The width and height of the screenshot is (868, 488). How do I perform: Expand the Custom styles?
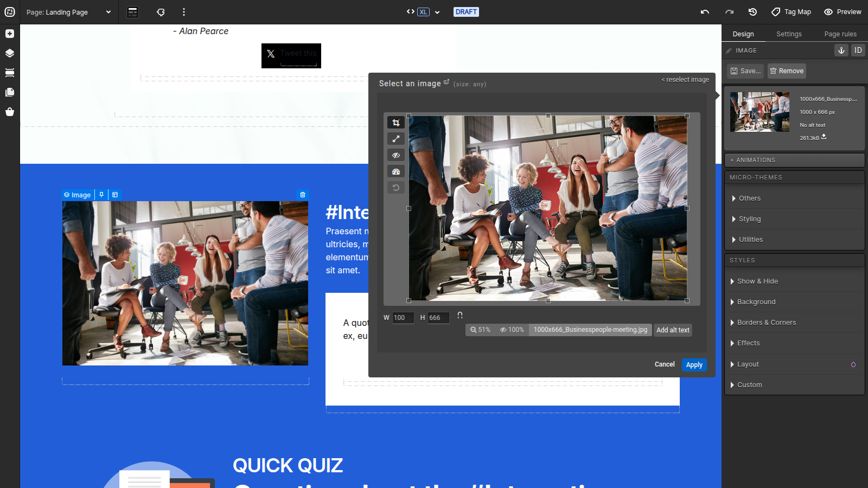tap(794, 385)
